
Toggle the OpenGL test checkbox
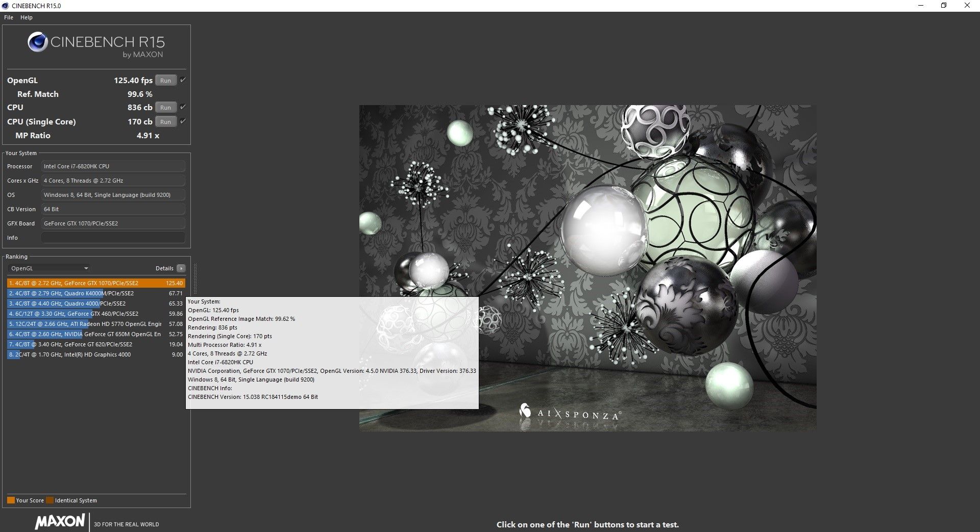pos(183,80)
